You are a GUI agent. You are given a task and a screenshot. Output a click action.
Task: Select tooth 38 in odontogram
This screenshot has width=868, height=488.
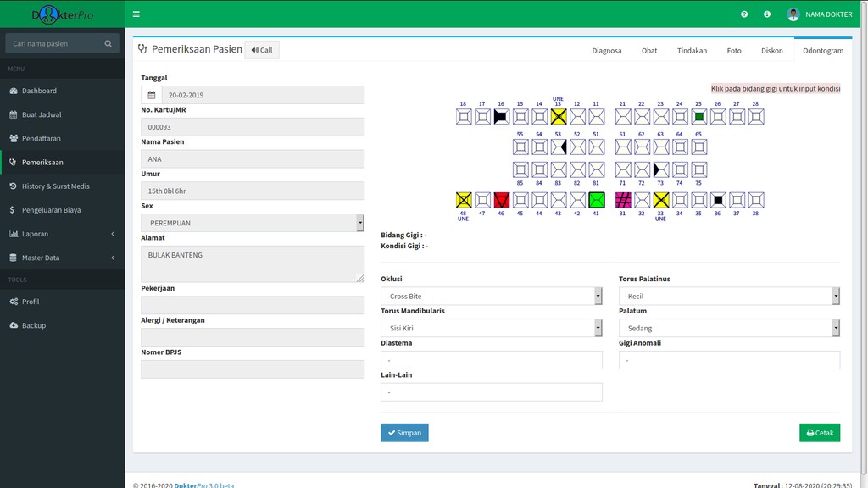tap(755, 200)
